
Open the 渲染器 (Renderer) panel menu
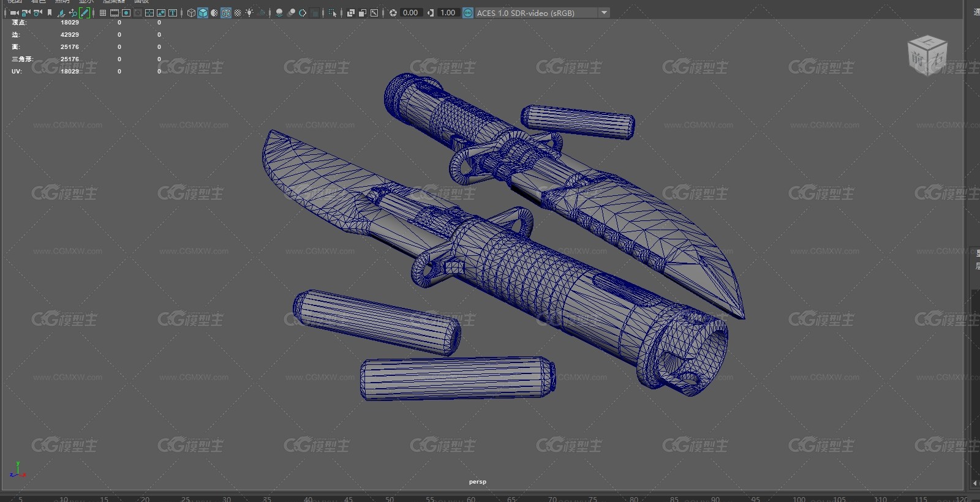[x=113, y=2]
